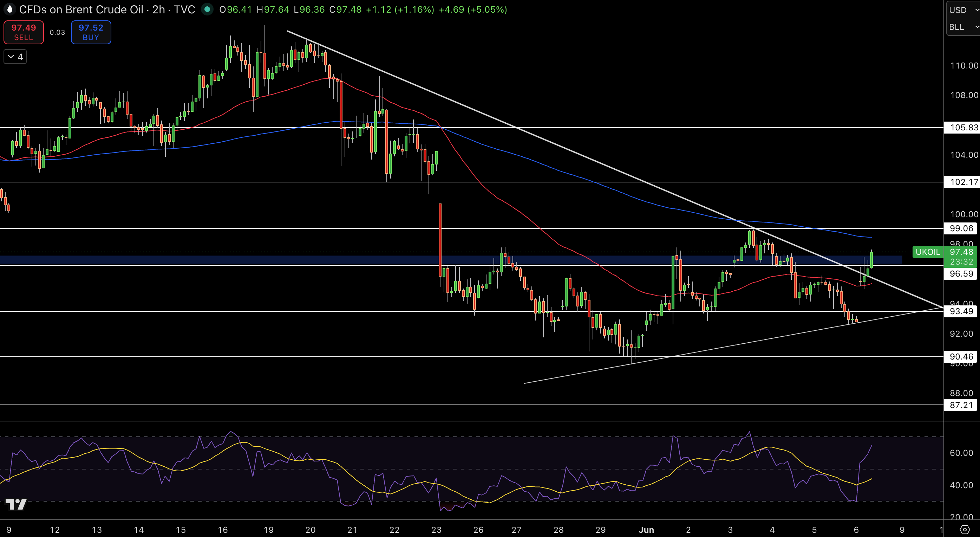This screenshot has width=980, height=537.
Task: Click the green market status dot
Action: [207, 9]
